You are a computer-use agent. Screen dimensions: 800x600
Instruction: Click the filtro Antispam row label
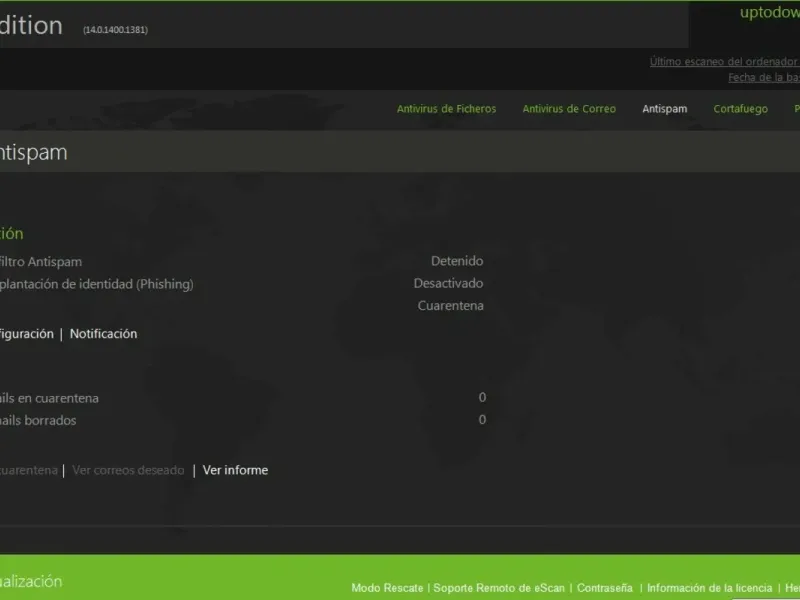(x=41, y=262)
